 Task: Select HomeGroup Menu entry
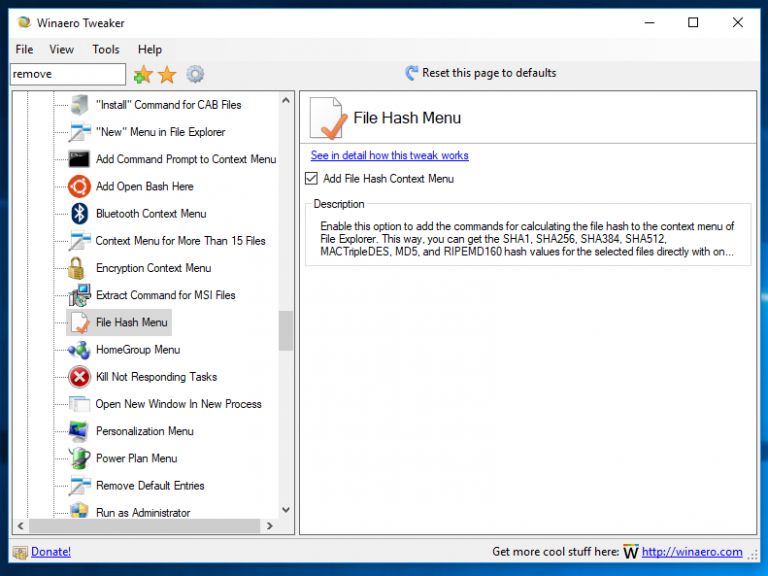pyautogui.click(x=138, y=350)
